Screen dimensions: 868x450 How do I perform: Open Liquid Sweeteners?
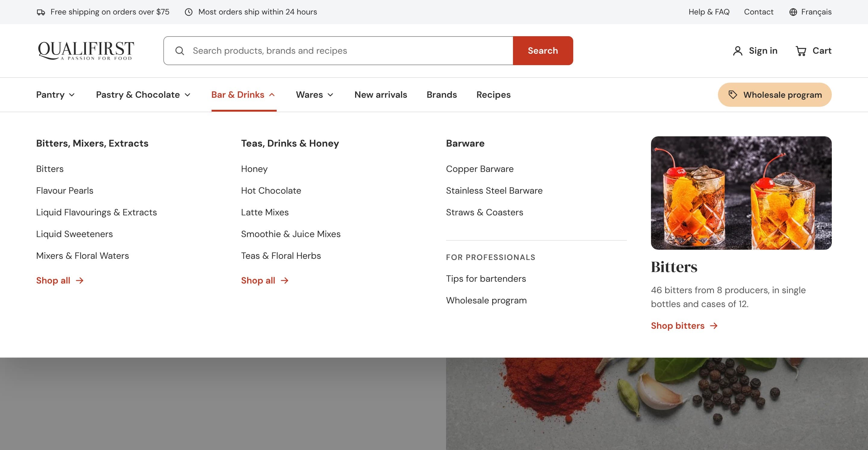coord(74,234)
